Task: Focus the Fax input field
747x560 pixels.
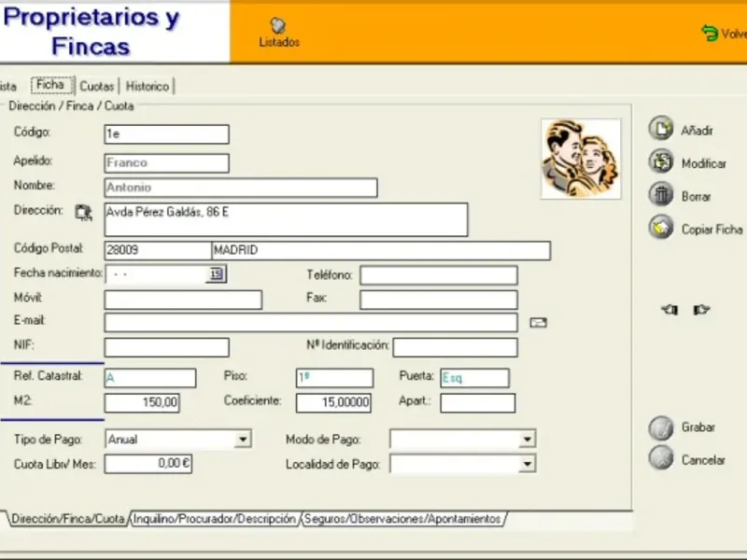Action: 439,300
